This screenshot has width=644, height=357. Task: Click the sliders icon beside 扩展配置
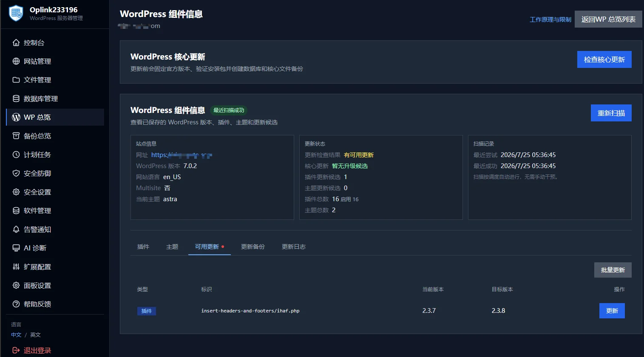click(x=16, y=267)
